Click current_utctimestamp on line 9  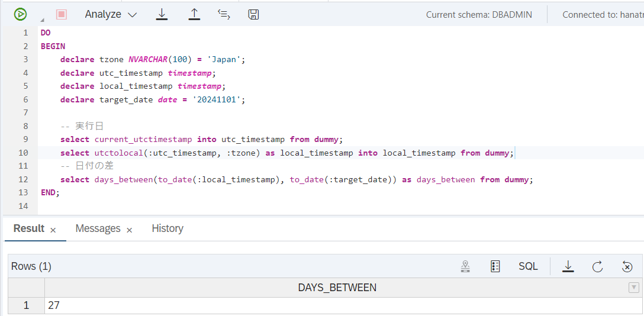coord(143,140)
